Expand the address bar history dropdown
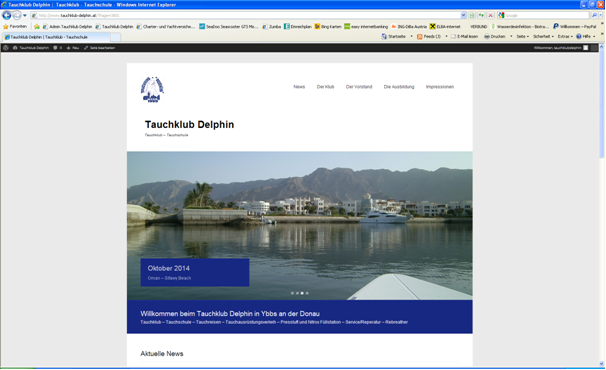 (463, 15)
